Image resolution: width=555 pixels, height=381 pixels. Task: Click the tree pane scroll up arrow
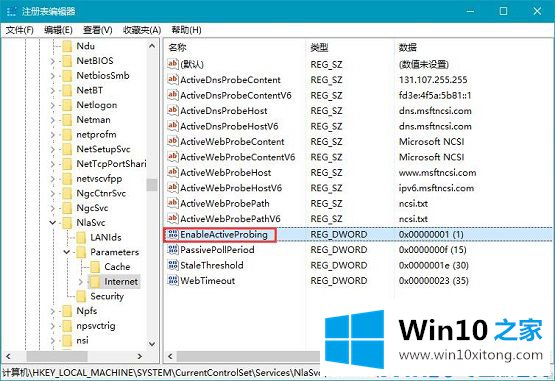[152, 46]
